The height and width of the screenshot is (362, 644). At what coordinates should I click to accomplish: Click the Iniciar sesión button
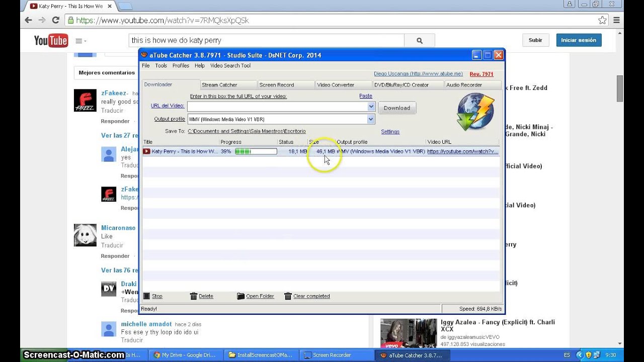pos(579,40)
